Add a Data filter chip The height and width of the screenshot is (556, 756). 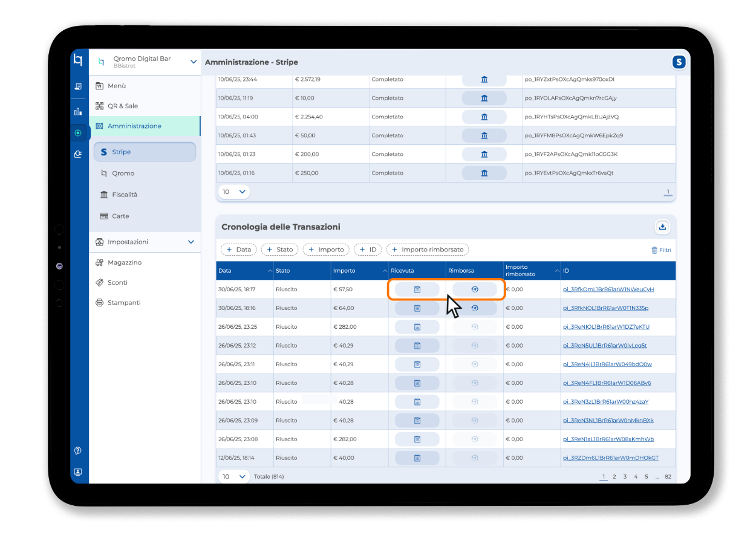[x=239, y=250]
